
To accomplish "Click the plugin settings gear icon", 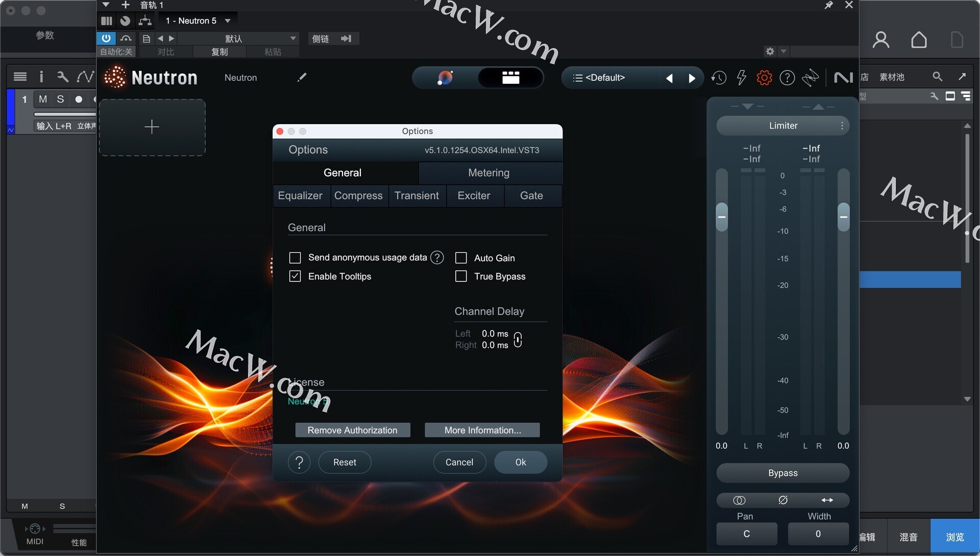I will click(770, 51).
